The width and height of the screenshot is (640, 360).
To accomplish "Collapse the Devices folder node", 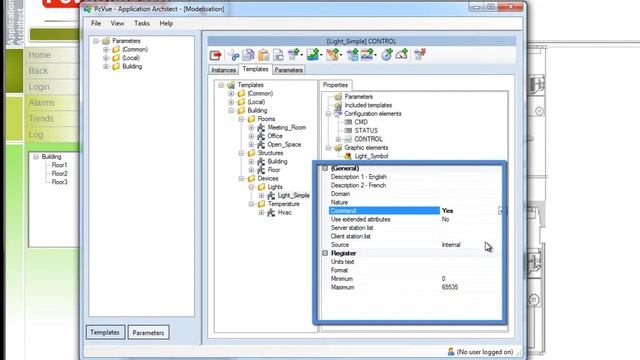I will 241,178.
